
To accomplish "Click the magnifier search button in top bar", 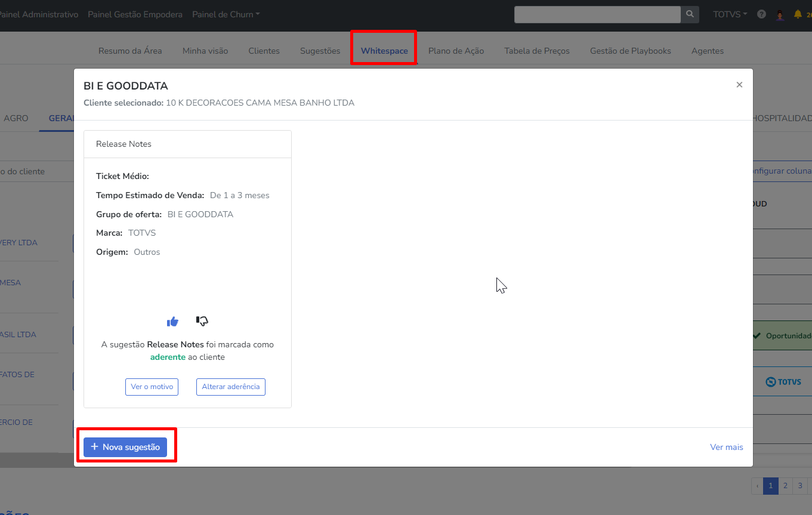I will point(690,14).
